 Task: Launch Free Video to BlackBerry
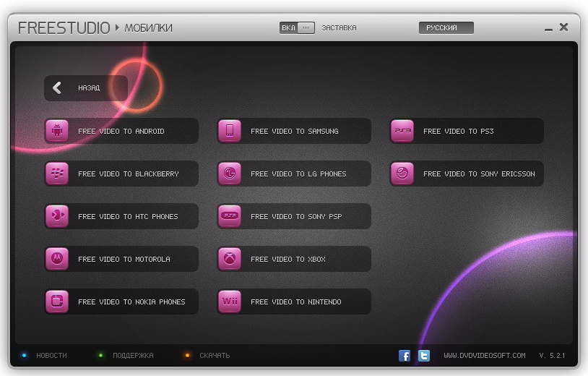click(121, 174)
